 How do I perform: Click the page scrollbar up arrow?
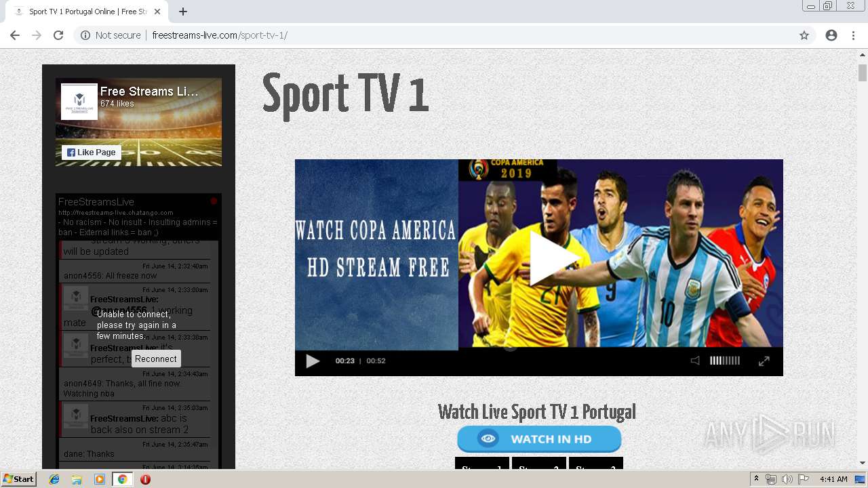coord(863,55)
